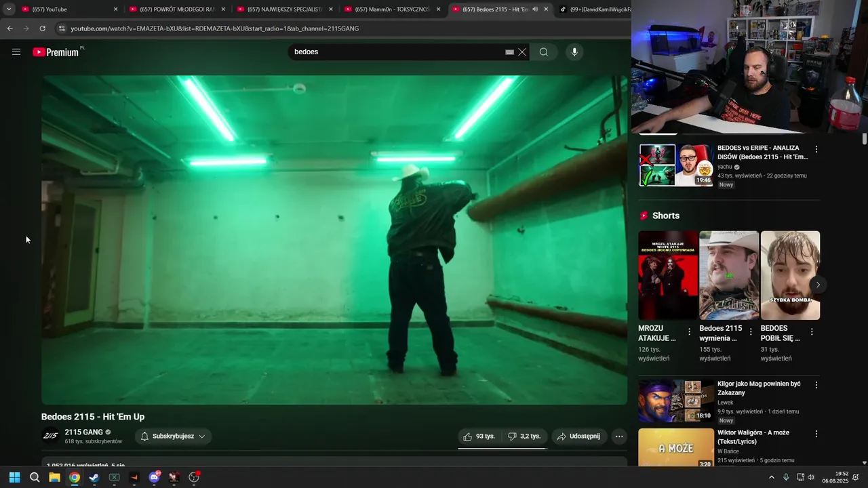This screenshot has height=488, width=868.
Task: Click the magnifier search button
Action: pyautogui.click(x=544, y=52)
